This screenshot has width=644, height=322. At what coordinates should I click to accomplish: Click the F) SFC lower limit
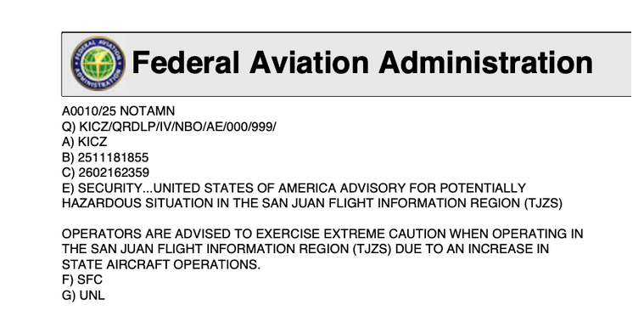coord(82,280)
